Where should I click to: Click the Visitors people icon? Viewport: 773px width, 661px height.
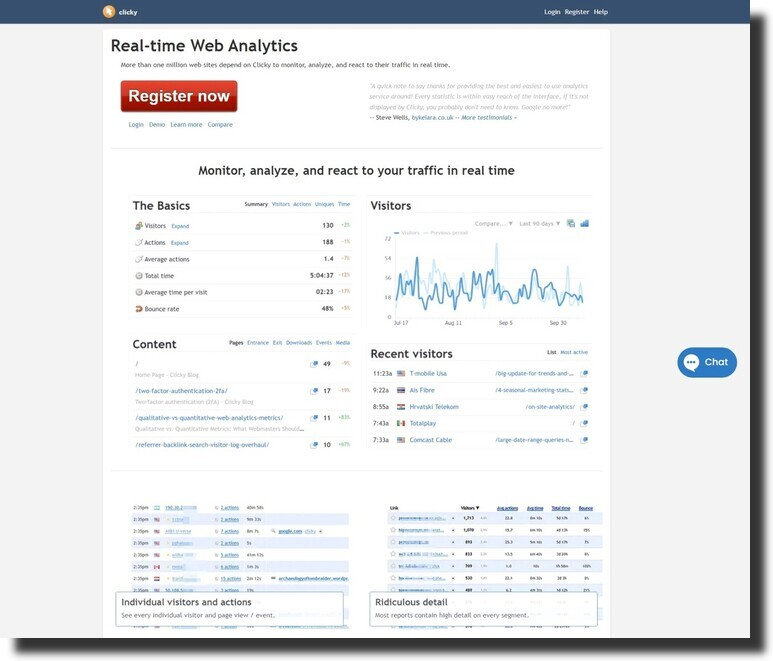139,226
